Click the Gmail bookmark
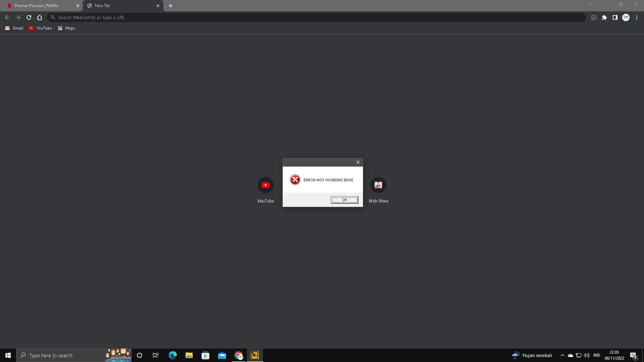The width and height of the screenshot is (644, 362). coord(14,28)
